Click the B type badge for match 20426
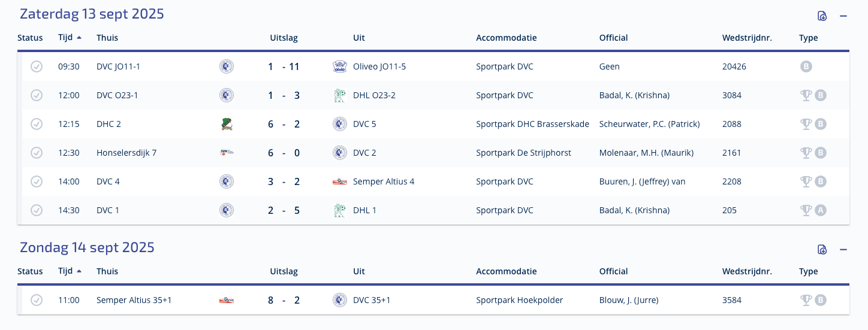868x330 pixels. click(x=806, y=66)
